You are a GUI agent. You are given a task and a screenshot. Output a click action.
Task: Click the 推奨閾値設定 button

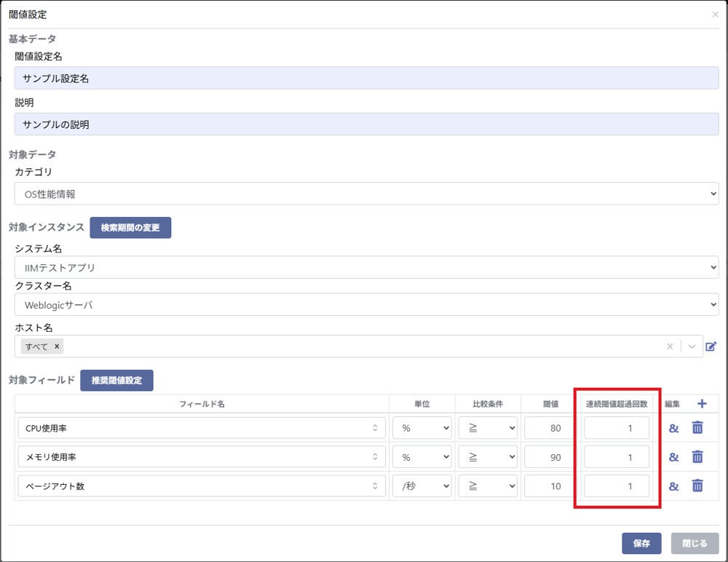pos(116,380)
